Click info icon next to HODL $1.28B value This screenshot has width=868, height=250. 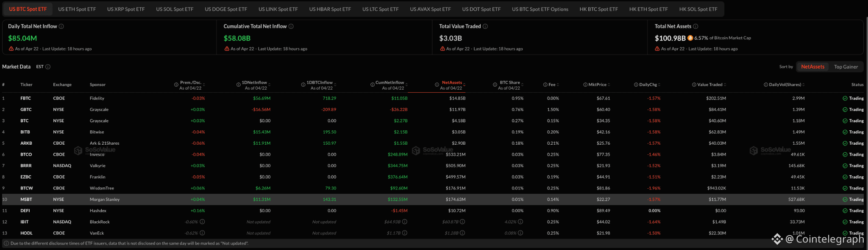pyautogui.click(x=462, y=233)
